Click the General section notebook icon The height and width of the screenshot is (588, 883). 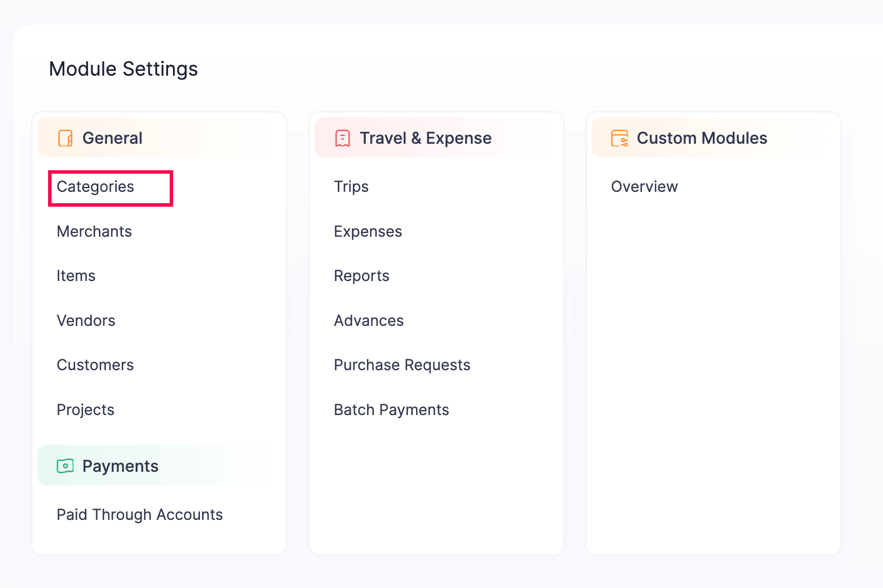coord(65,138)
